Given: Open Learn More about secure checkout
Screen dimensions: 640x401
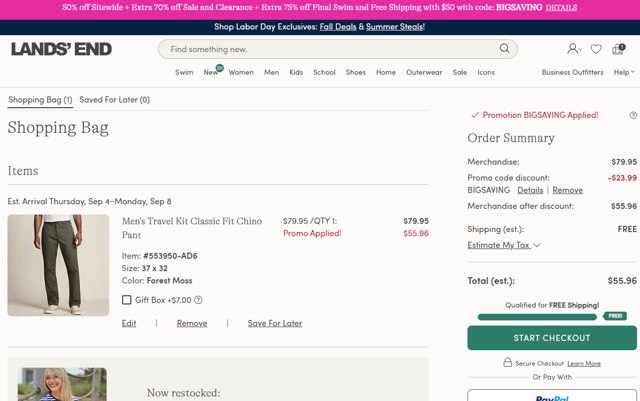Looking at the screenshot, I should 584,363.
